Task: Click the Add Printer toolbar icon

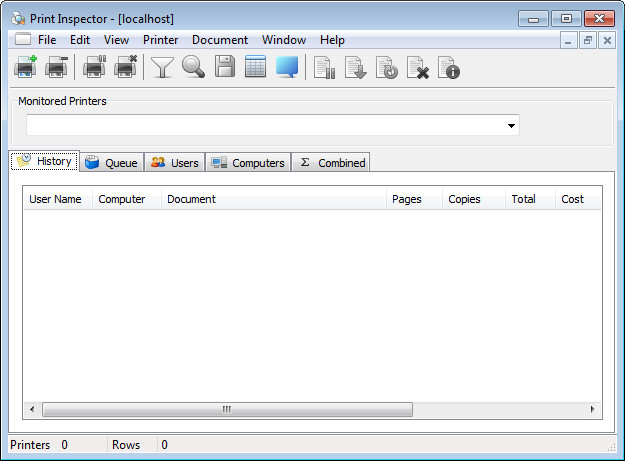Action: click(26, 67)
